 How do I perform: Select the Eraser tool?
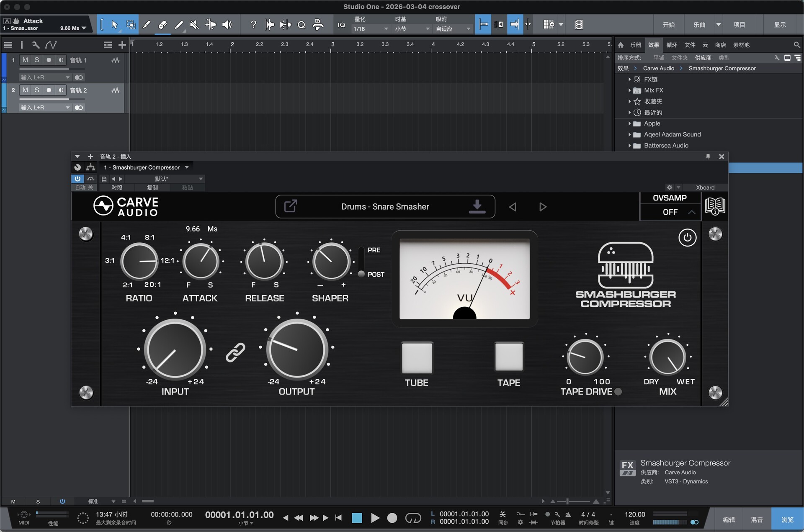pyautogui.click(x=162, y=24)
